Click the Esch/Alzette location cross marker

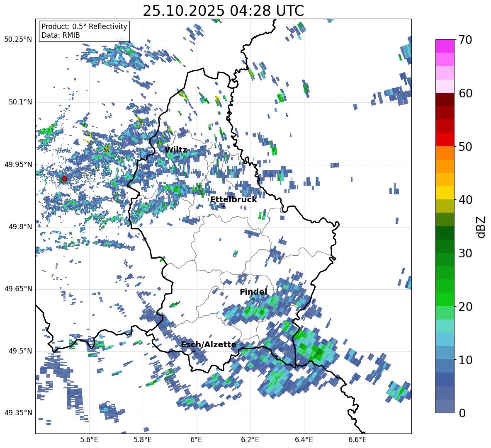pyautogui.click(x=194, y=351)
